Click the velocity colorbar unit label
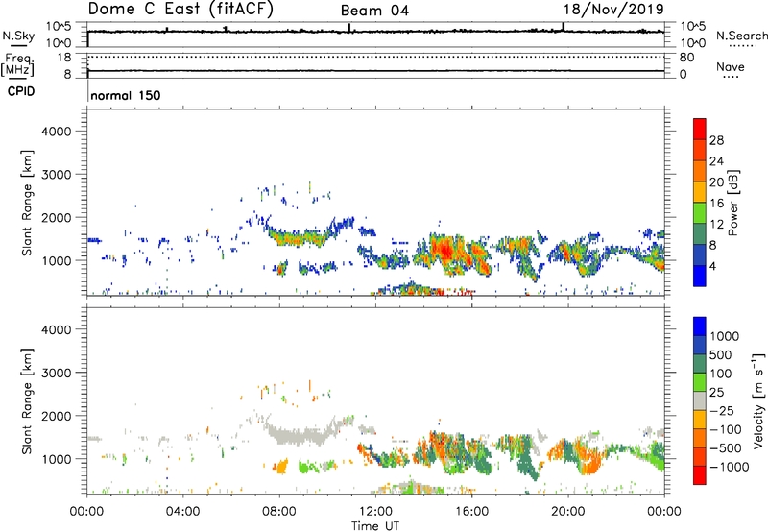This screenshot has height=532, width=768. coord(758,400)
